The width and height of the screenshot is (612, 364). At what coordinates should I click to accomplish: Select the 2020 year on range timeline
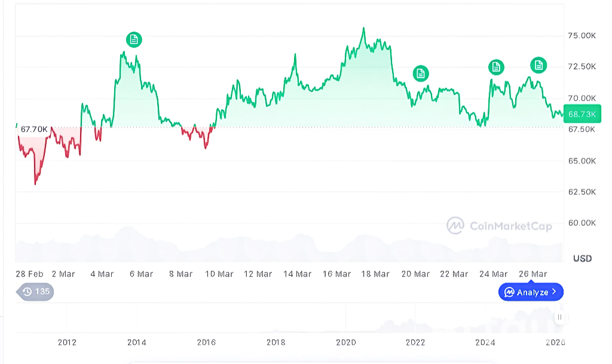click(x=346, y=342)
